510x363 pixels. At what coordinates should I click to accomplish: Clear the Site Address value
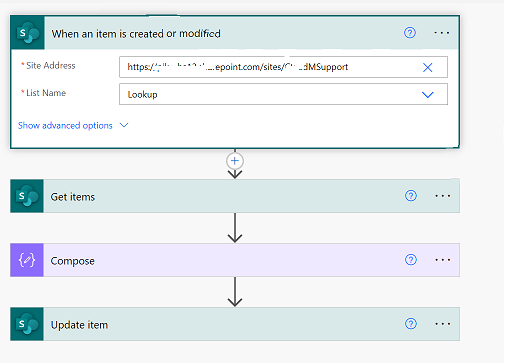coord(428,67)
